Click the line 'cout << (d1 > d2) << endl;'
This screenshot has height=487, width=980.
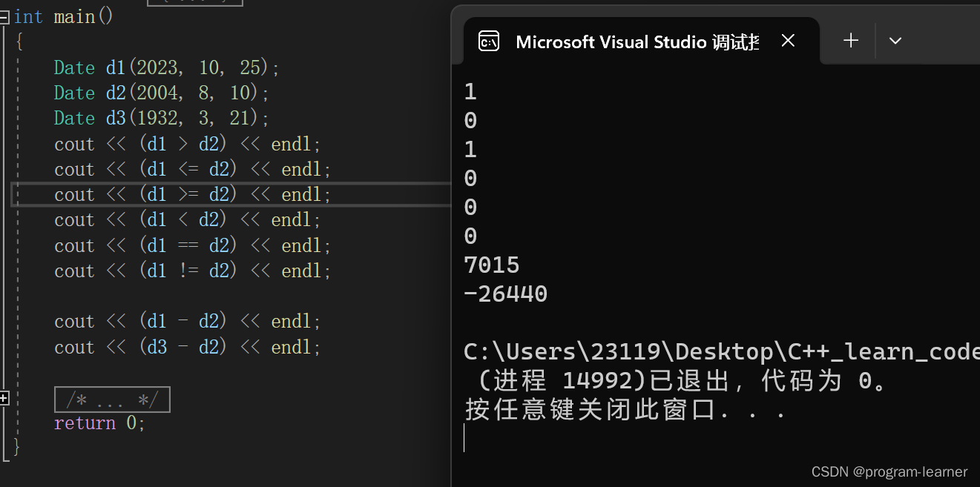pos(188,144)
